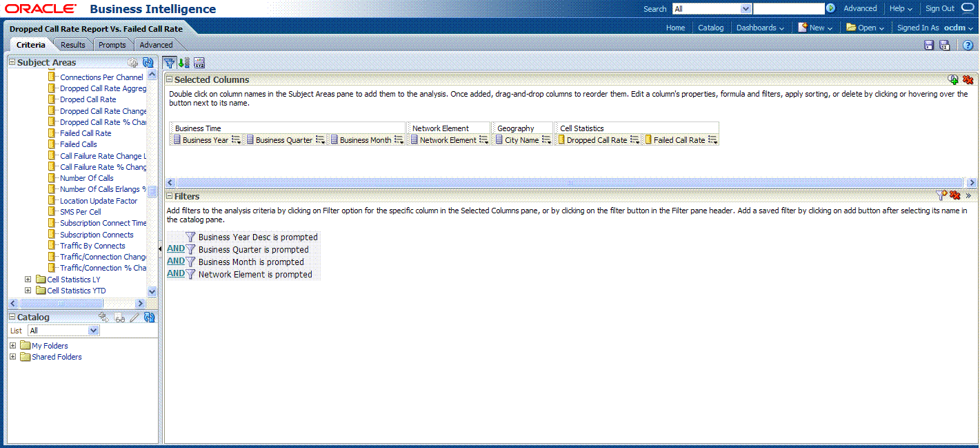The width and height of the screenshot is (980, 448).
Task: Toggle the first AND operator in Filters
Action: 176,249
